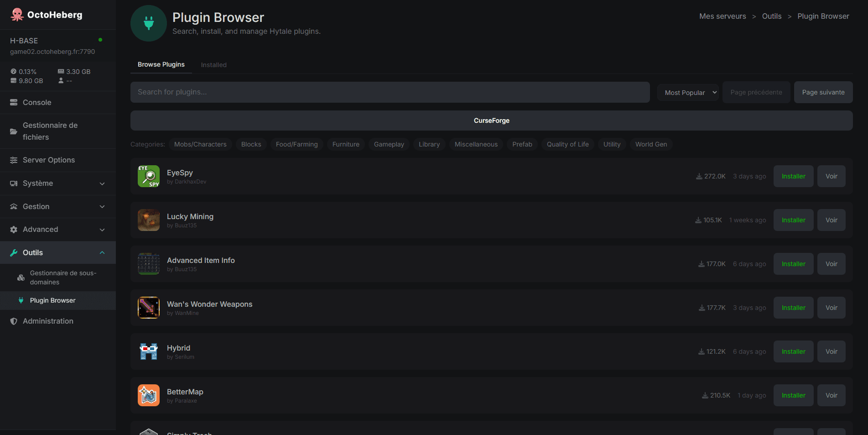Screen dimensions: 868x435
Task: Click the Server Options sliders icon
Action: 14,160
